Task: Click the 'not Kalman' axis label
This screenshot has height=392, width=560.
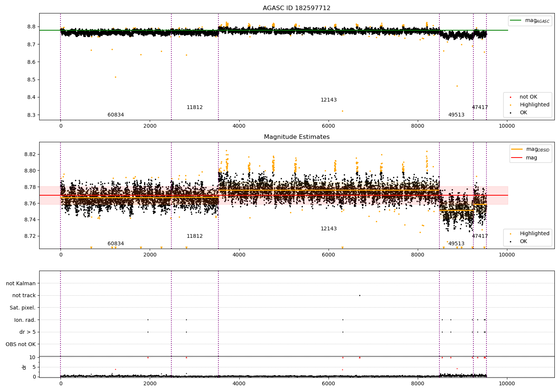Action: point(21,283)
